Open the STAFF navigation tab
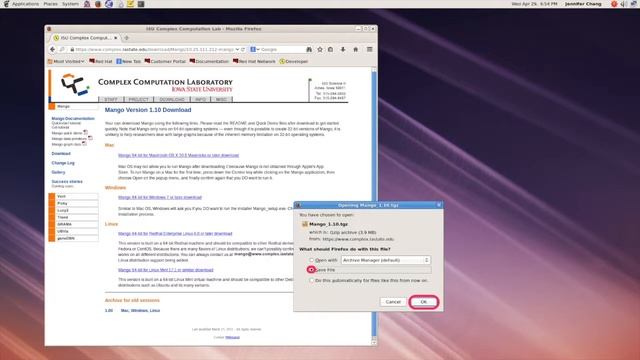640x360 pixels. coord(111,99)
